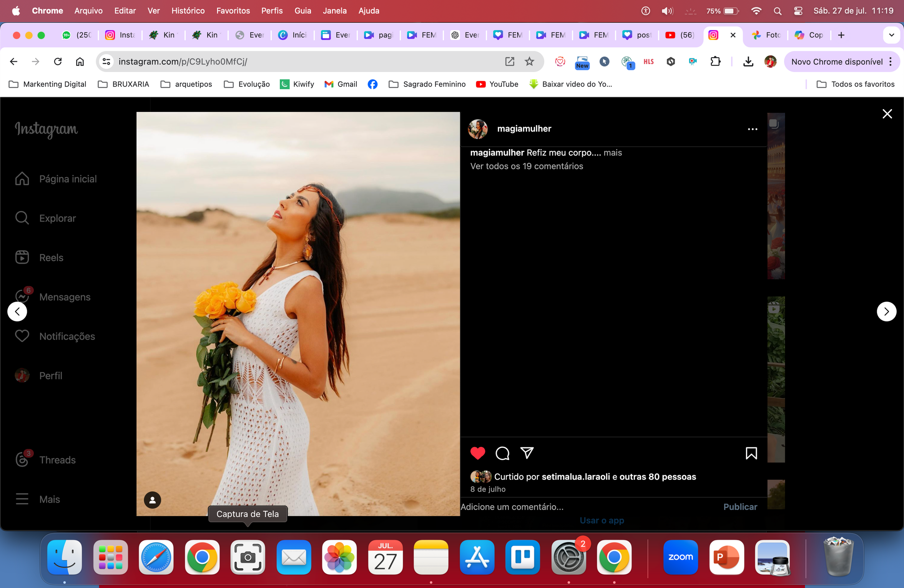Expand the caption by clicking "mais"
Viewport: 904px width, 588px height.
pos(612,153)
